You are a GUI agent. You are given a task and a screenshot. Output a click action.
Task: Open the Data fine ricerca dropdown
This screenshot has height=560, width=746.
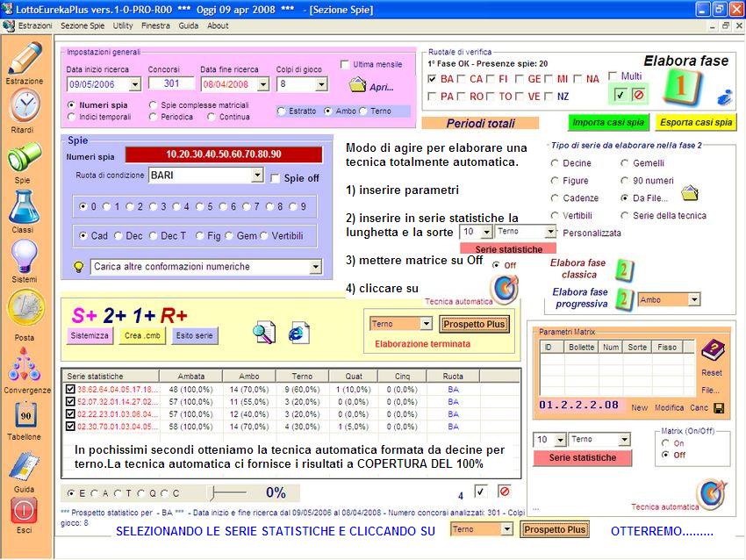tap(263, 84)
